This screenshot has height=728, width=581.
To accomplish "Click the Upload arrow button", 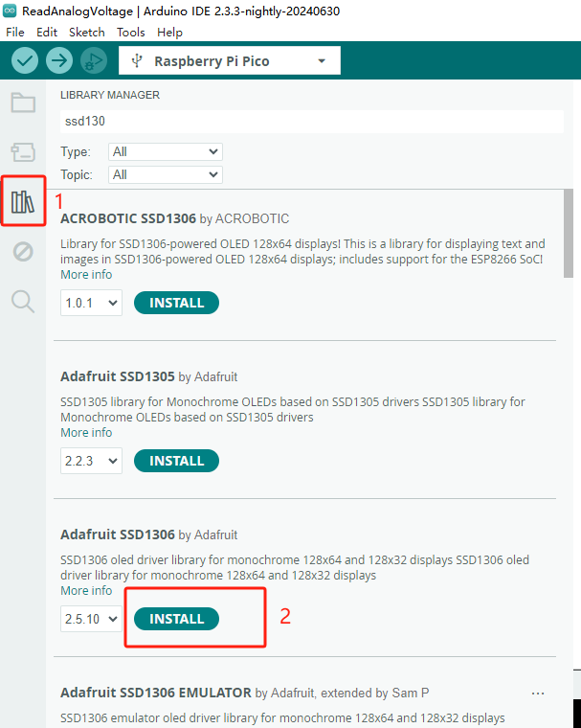I will tap(59, 60).
